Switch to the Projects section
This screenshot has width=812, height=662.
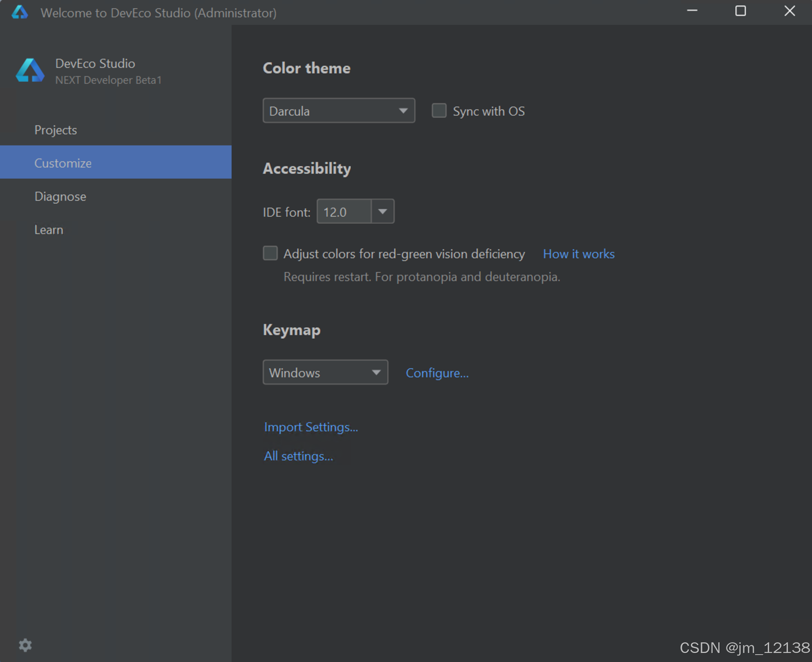(116, 130)
